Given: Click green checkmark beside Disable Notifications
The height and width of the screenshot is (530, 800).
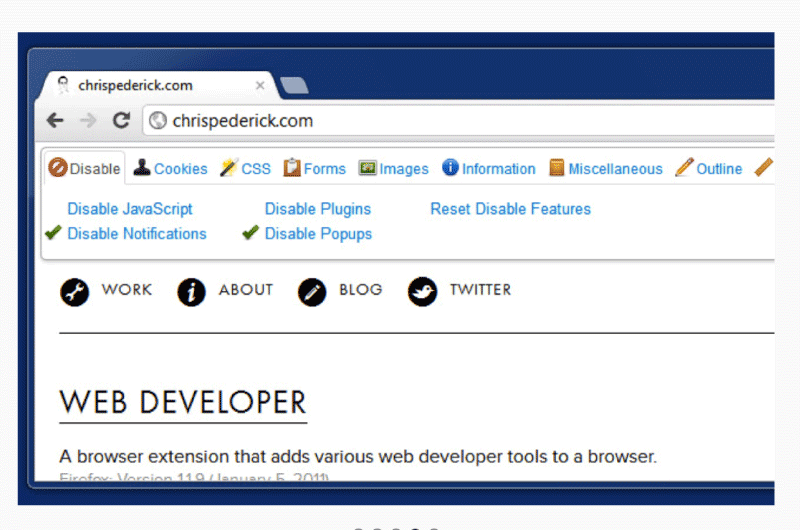Looking at the screenshot, I should click(x=53, y=233).
